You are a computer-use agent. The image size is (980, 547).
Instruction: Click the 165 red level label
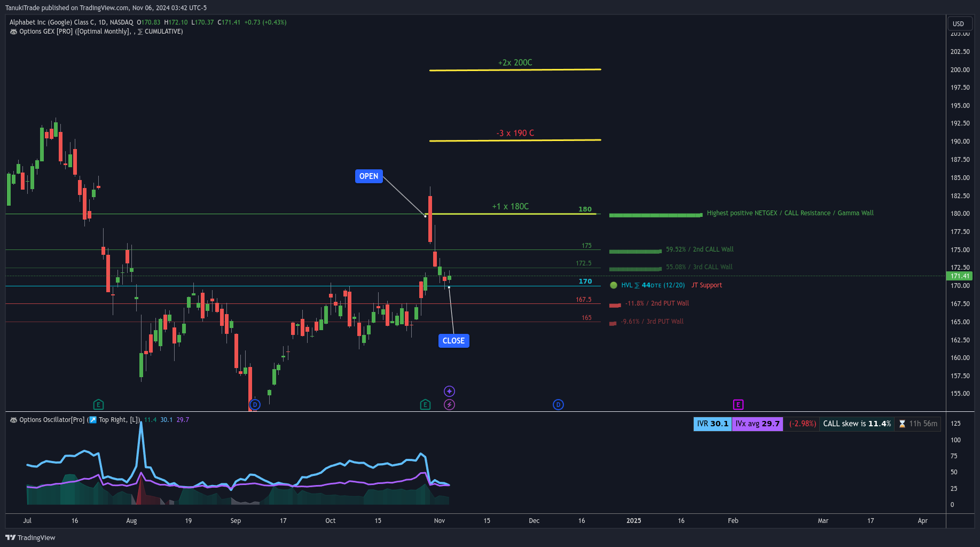pyautogui.click(x=586, y=318)
